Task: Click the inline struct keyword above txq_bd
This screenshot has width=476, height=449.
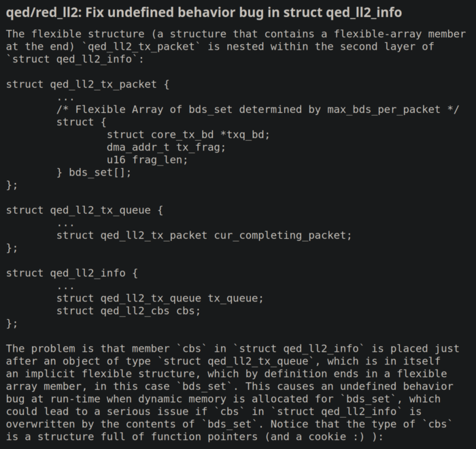Action: (x=75, y=122)
